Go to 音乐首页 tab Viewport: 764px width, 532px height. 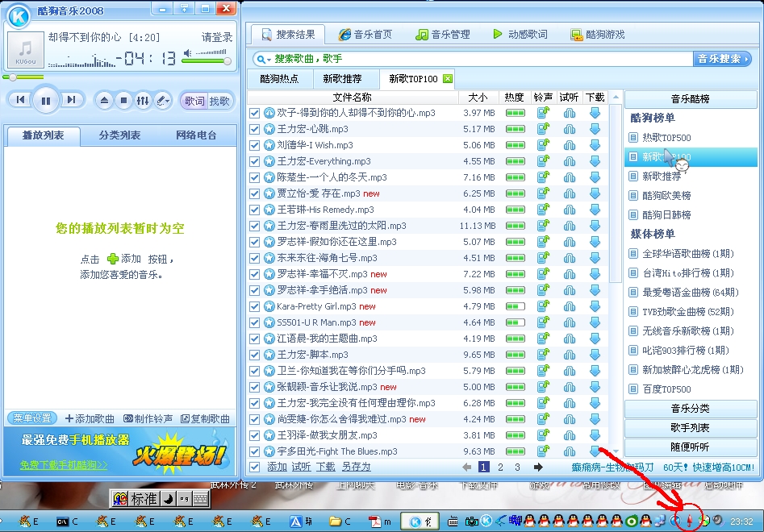pyautogui.click(x=365, y=35)
